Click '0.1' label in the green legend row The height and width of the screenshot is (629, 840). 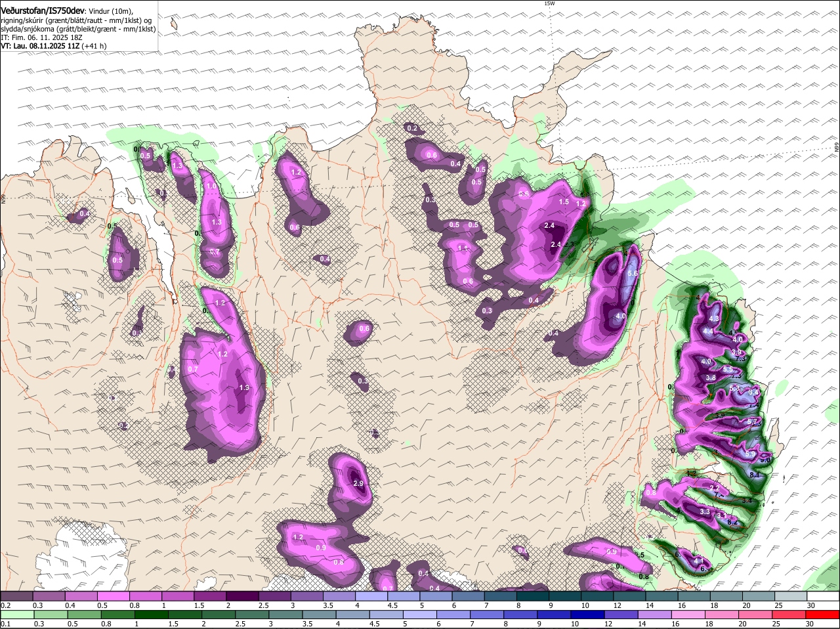(x=6, y=624)
